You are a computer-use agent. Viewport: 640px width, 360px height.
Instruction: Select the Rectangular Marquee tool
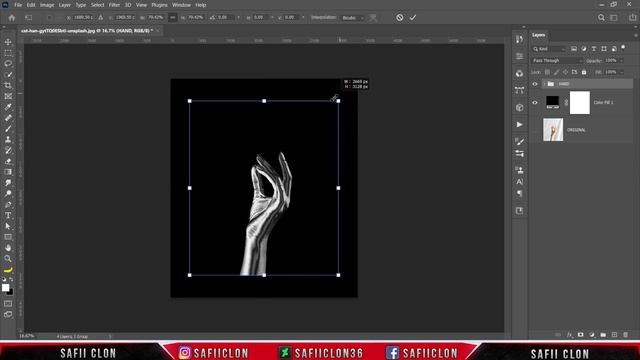pyautogui.click(x=8, y=53)
